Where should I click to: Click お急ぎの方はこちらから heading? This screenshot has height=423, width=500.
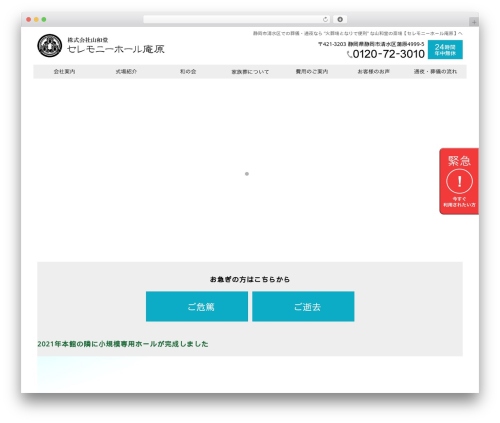pyautogui.click(x=250, y=279)
